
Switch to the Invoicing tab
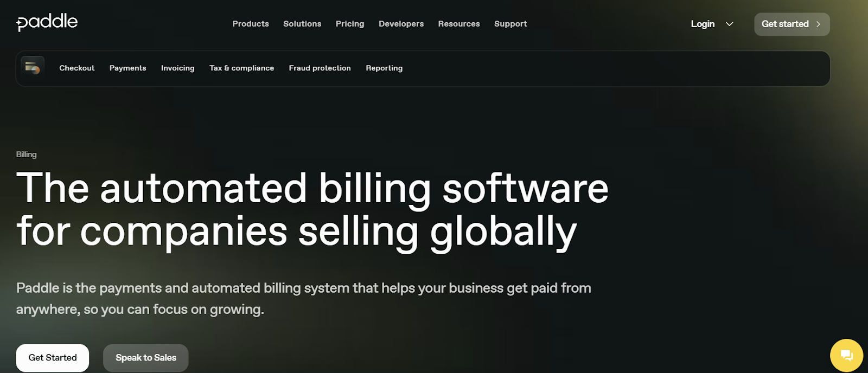[177, 68]
